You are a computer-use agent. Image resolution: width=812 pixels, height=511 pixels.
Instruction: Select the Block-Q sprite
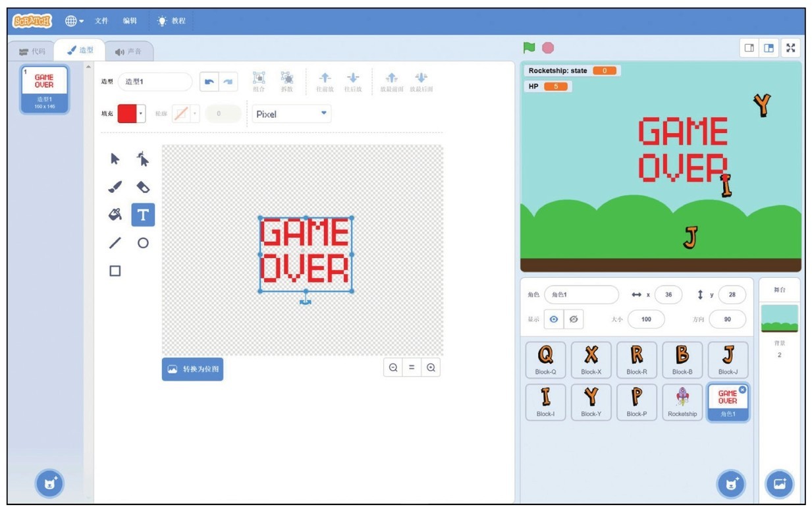[x=546, y=360]
